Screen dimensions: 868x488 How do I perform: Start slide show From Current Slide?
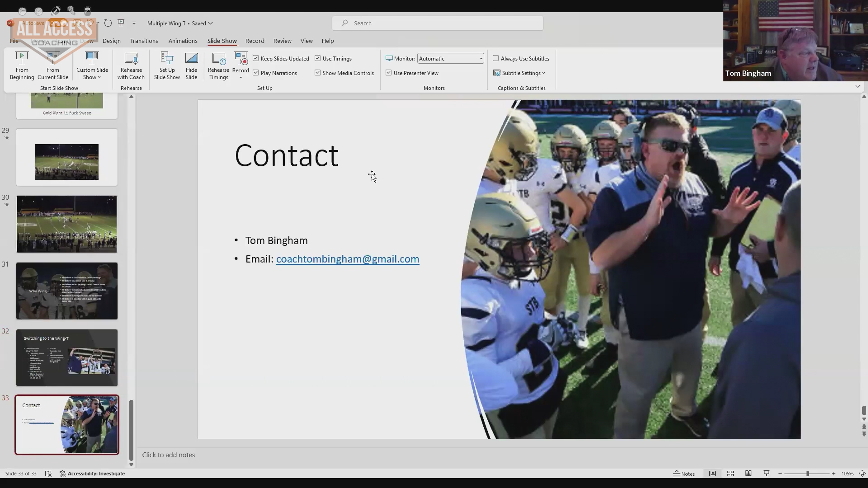click(53, 66)
